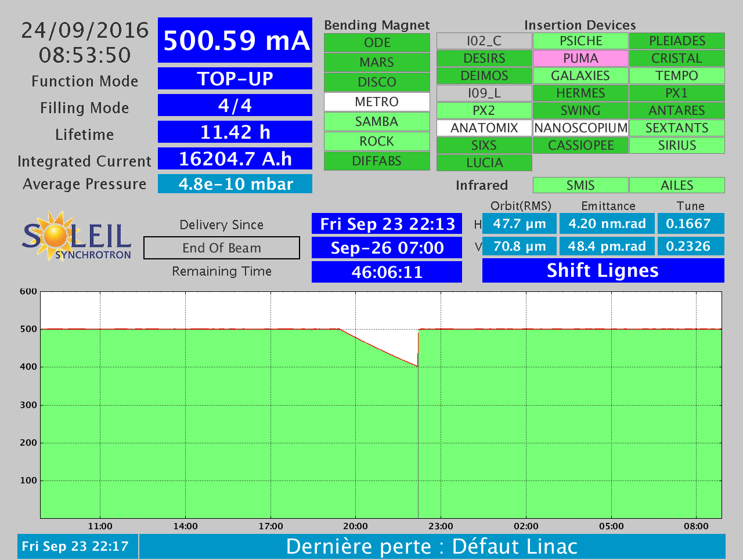Image resolution: width=743 pixels, height=560 pixels.
Task: Select the GALAXIES beamline cell
Action: tap(580, 76)
